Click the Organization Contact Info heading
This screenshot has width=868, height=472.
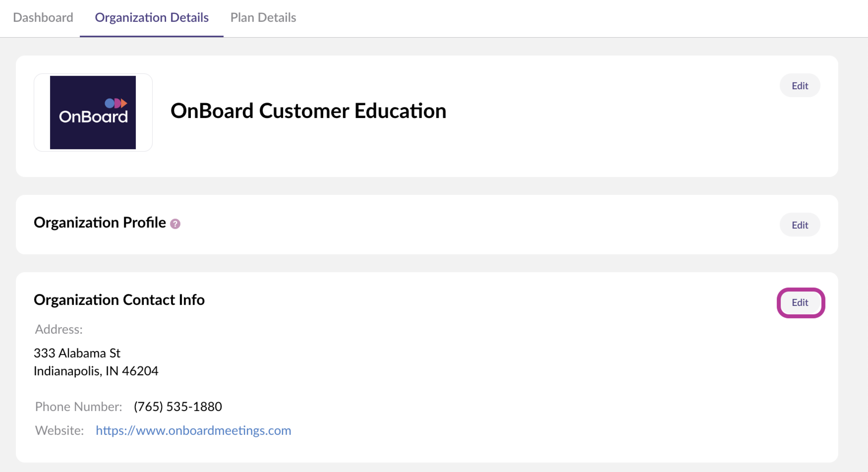(x=119, y=299)
